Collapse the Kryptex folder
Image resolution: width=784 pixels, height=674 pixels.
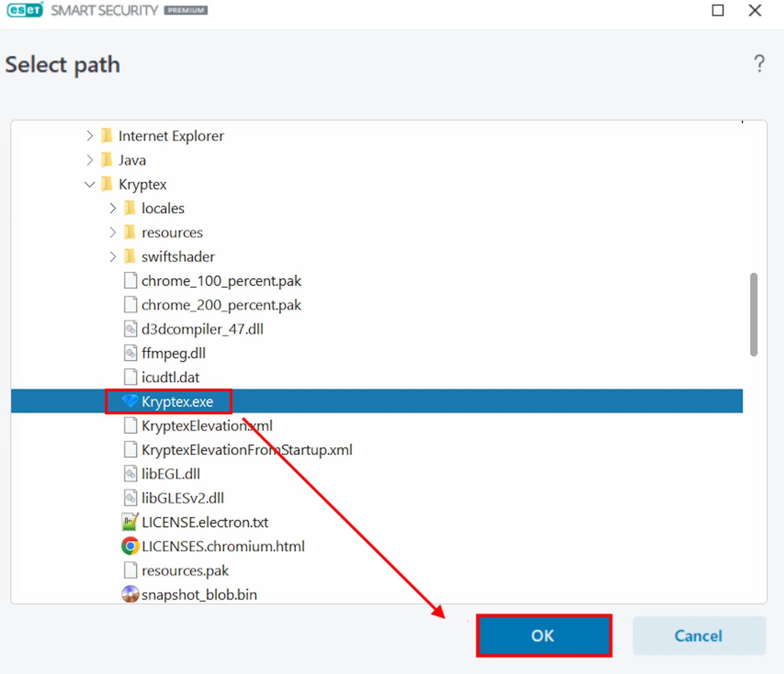[90, 184]
